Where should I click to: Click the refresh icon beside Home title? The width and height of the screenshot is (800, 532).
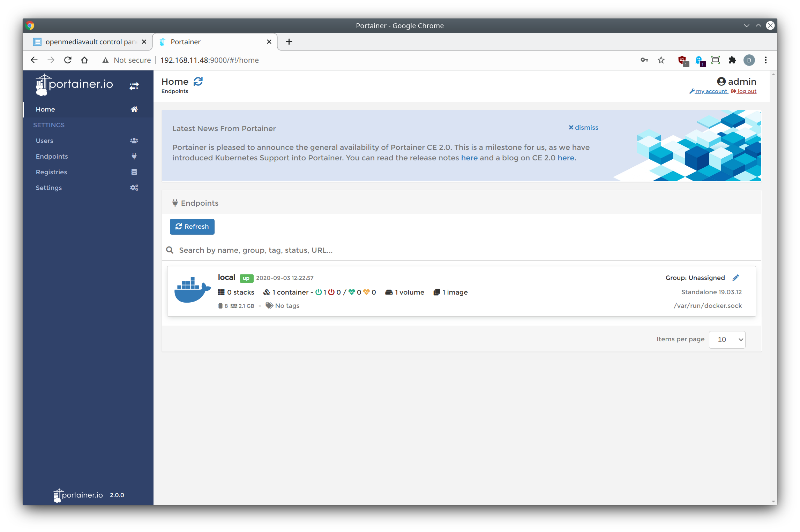pyautogui.click(x=198, y=82)
